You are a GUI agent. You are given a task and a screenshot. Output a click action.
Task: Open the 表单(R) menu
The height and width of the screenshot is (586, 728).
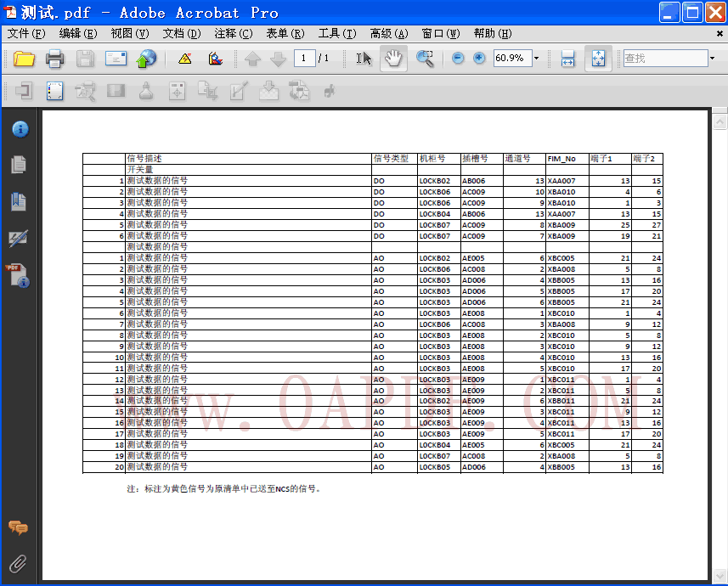point(285,33)
